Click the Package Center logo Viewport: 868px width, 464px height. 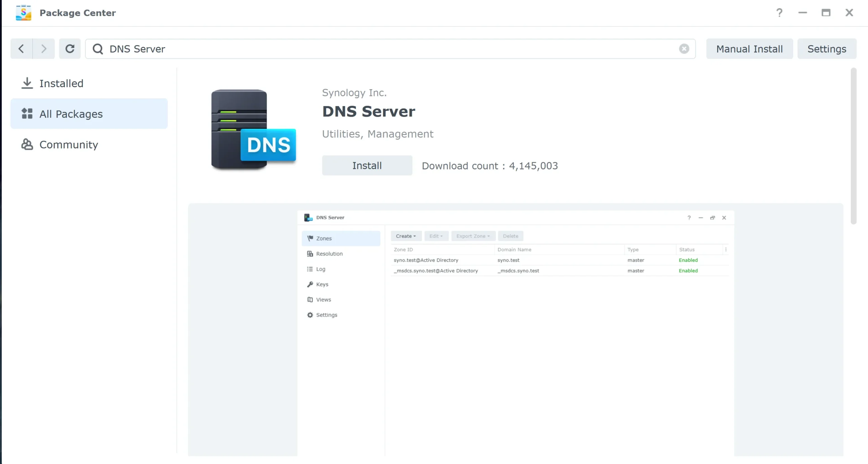[23, 13]
